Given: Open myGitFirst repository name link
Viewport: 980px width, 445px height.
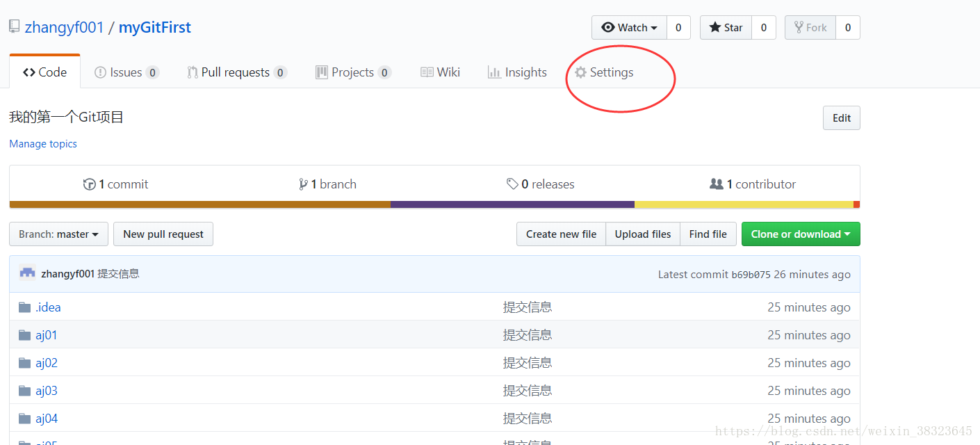Looking at the screenshot, I should point(155,28).
